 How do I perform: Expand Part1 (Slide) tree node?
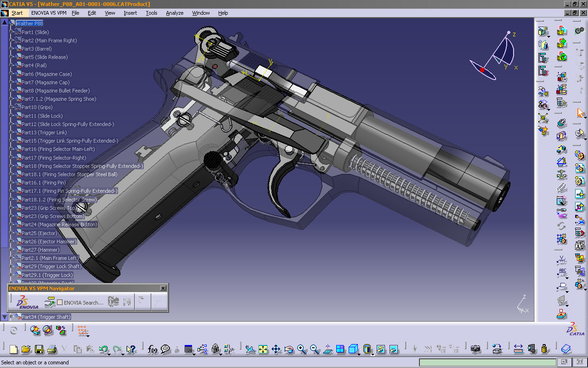pyautogui.click(x=12, y=32)
